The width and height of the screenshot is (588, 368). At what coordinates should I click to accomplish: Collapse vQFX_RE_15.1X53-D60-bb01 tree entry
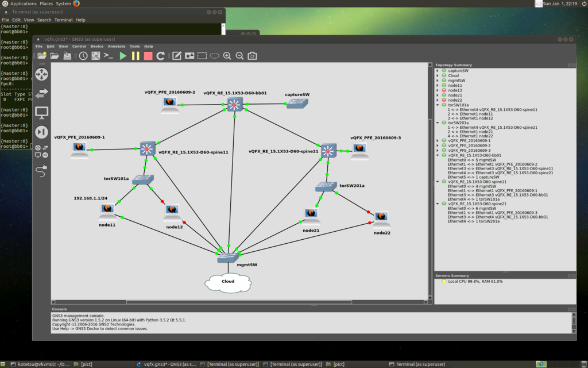click(438, 155)
